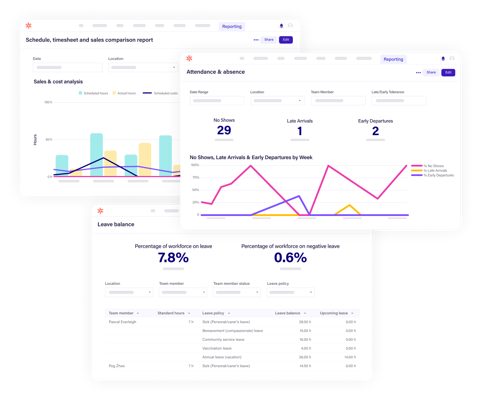Click the Edit button in the Attendance & absence window
Viewport: 480px width, 400px height.
point(448,72)
